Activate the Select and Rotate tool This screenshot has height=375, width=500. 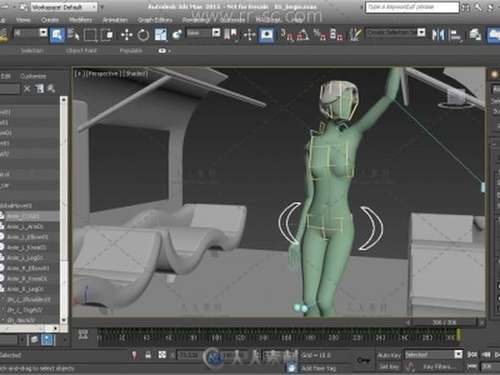tap(143, 35)
